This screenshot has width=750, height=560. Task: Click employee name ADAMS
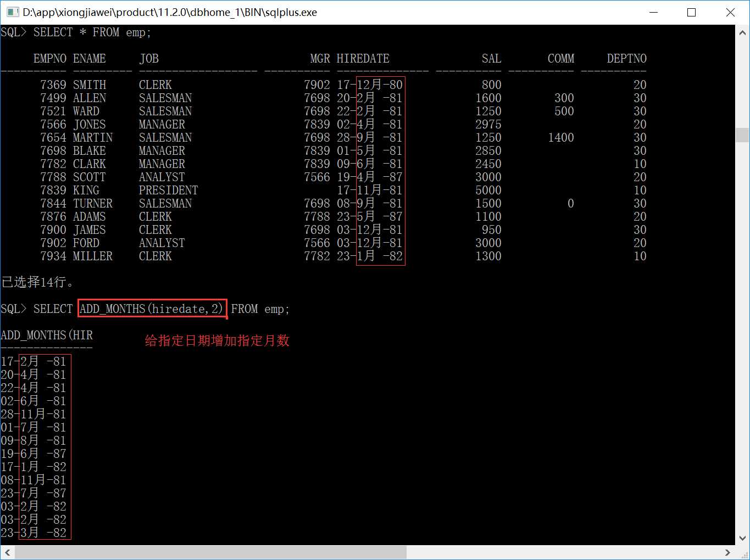tap(90, 216)
